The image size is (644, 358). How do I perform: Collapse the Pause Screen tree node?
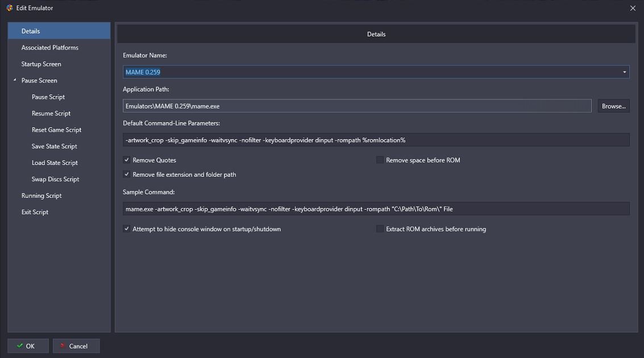pyautogui.click(x=15, y=80)
